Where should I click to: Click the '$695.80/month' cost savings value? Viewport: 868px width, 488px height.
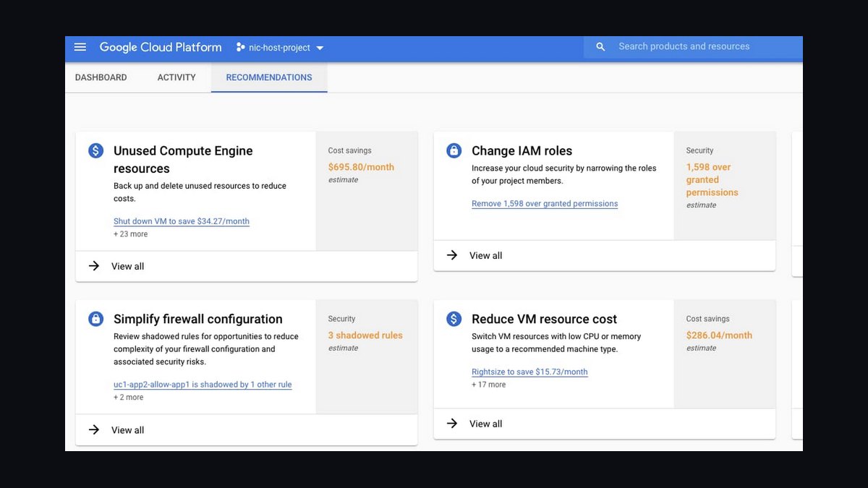tap(361, 167)
